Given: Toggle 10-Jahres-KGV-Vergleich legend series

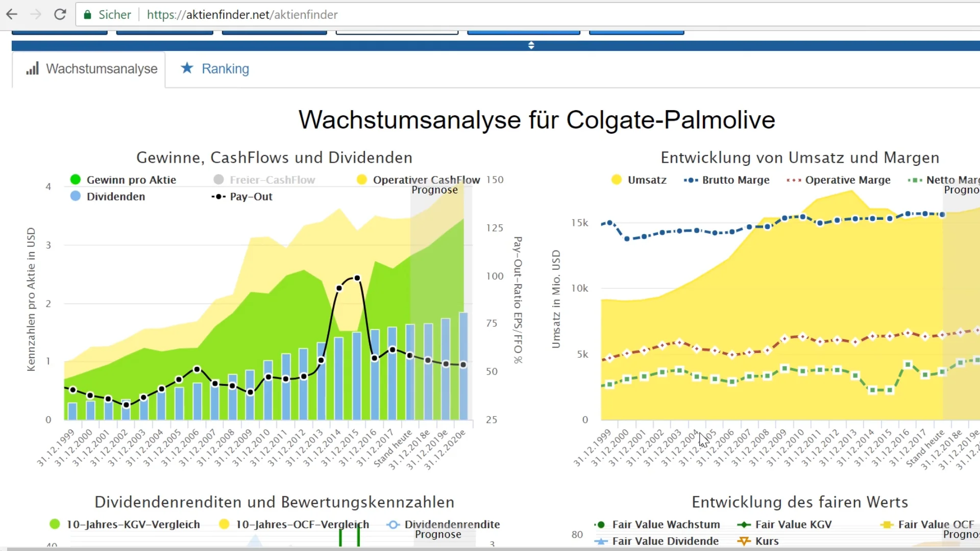Looking at the screenshot, I should [125, 524].
